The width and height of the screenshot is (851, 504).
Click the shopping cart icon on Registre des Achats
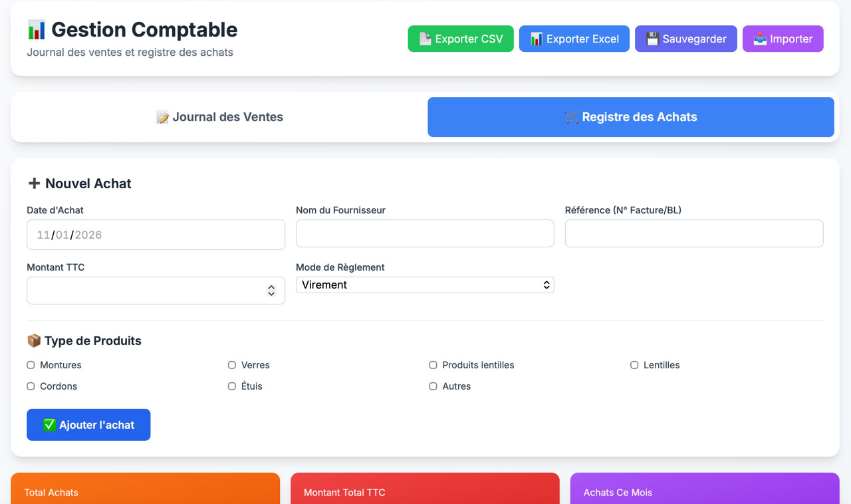571,118
